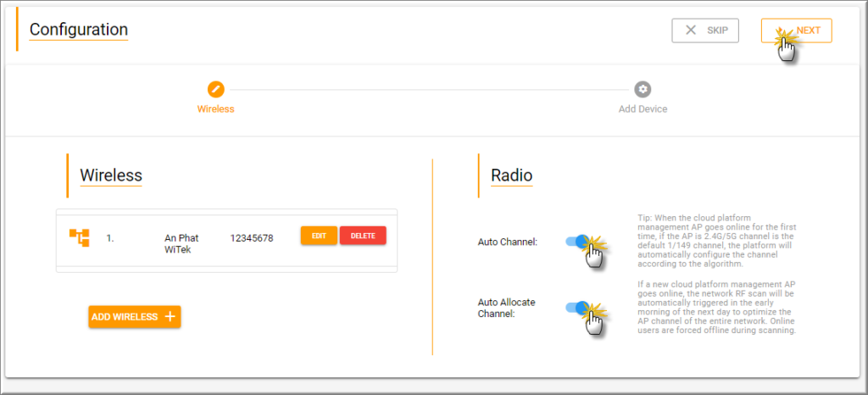Click the plus icon on Add Wireless
Image resolution: width=868 pixels, height=395 pixels.
(170, 317)
